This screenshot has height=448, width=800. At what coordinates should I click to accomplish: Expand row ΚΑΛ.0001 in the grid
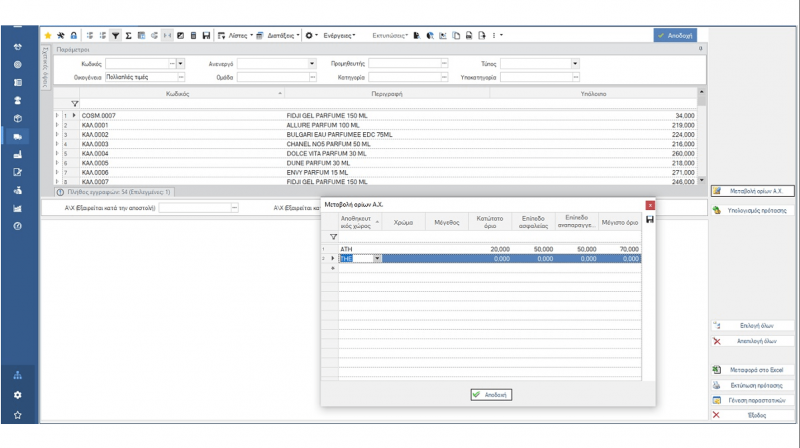(57, 125)
